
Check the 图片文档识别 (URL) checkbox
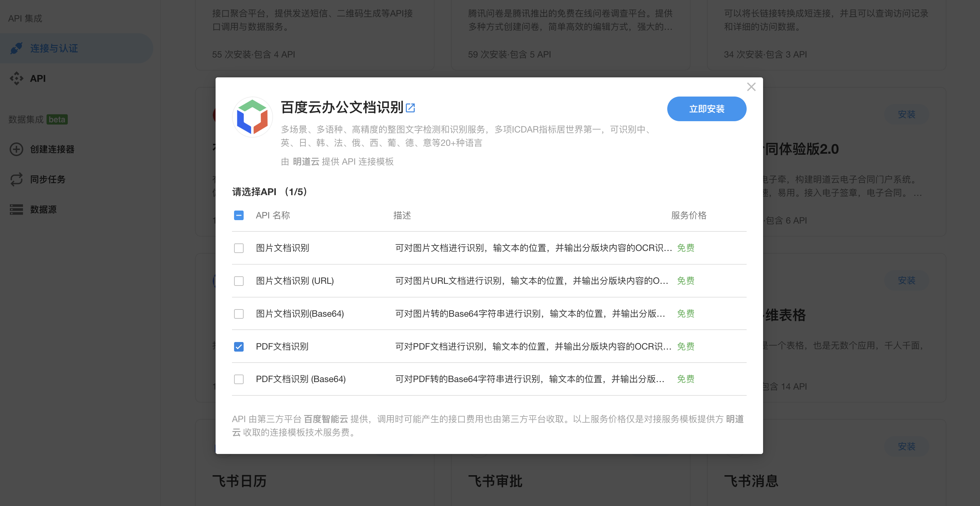pos(238,281)
